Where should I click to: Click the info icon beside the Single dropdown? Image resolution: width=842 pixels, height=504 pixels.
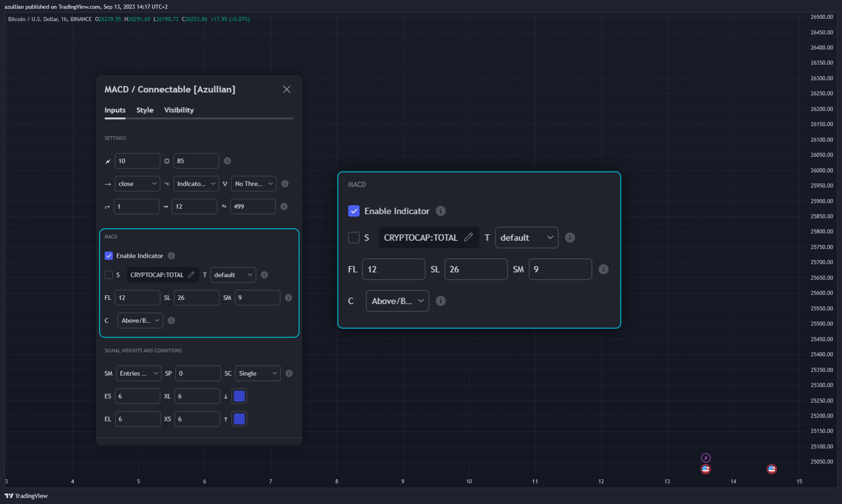[289, 373]
